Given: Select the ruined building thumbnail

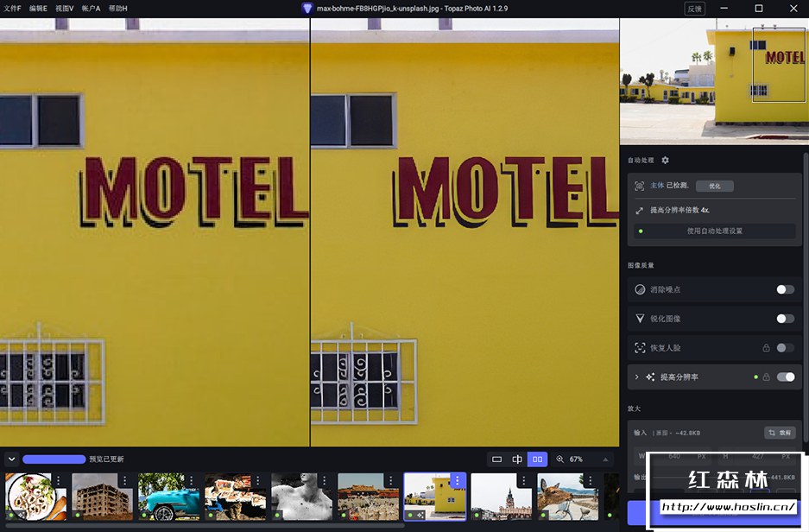Looking at the screenshot, I should pyautogui.click(x=102, y=497).
